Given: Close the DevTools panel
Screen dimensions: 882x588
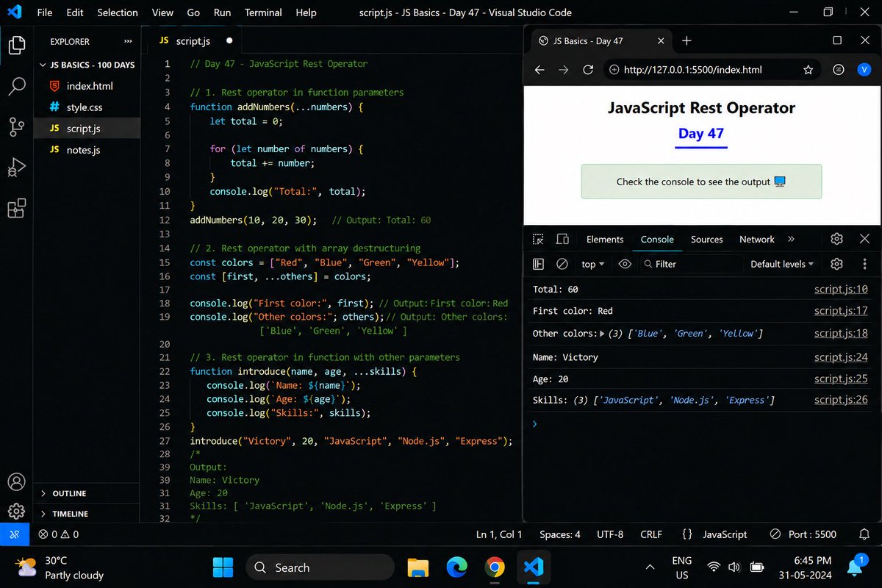Looking at the screenshot, I should tap(864, 239).
